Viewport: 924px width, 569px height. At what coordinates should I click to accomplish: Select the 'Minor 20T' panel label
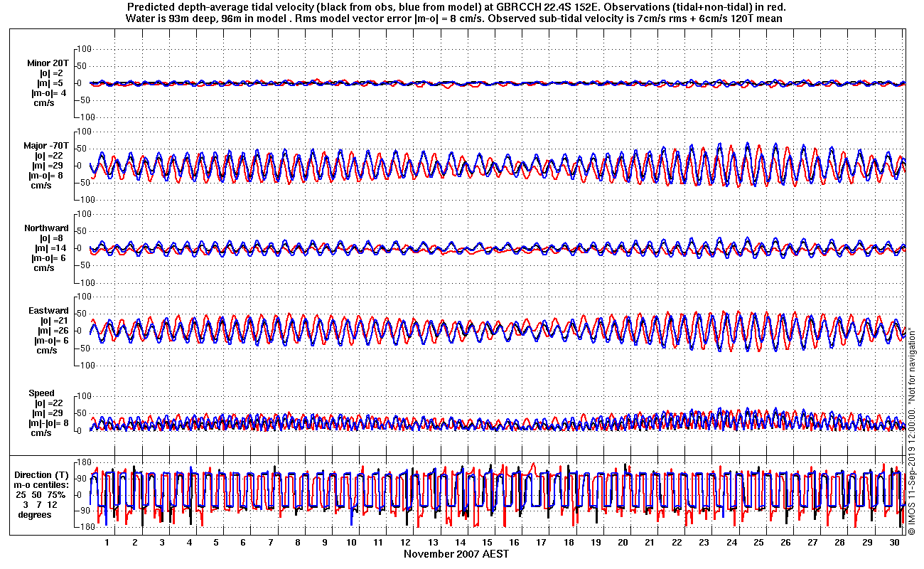(48, 63)
